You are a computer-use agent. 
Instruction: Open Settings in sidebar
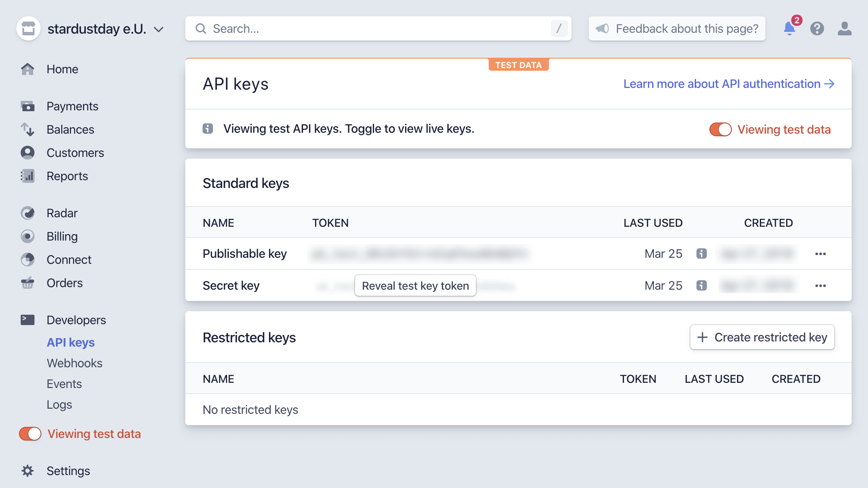pyautogui.click(x=68, y=471)
